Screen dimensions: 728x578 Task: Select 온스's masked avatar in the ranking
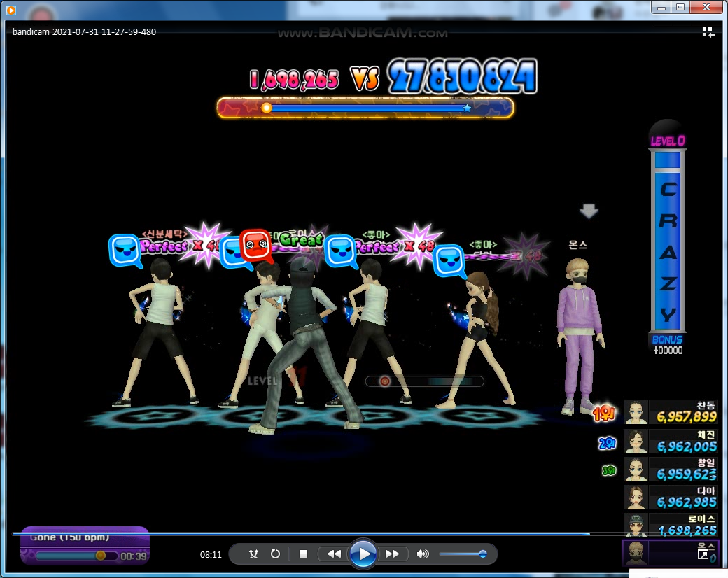point(636,553)
